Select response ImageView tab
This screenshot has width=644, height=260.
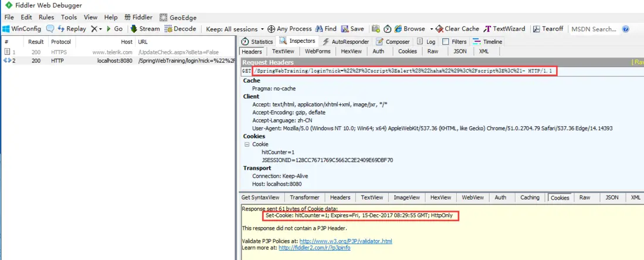(406, 197)
